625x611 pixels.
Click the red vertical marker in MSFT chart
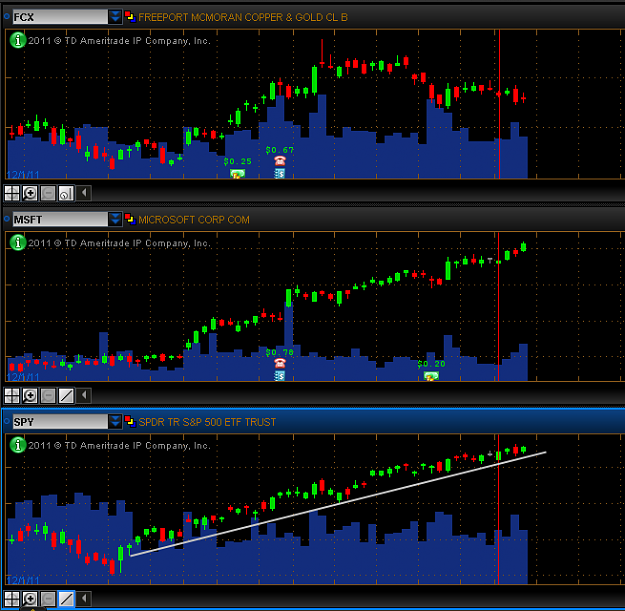click(x=499, y=306)
